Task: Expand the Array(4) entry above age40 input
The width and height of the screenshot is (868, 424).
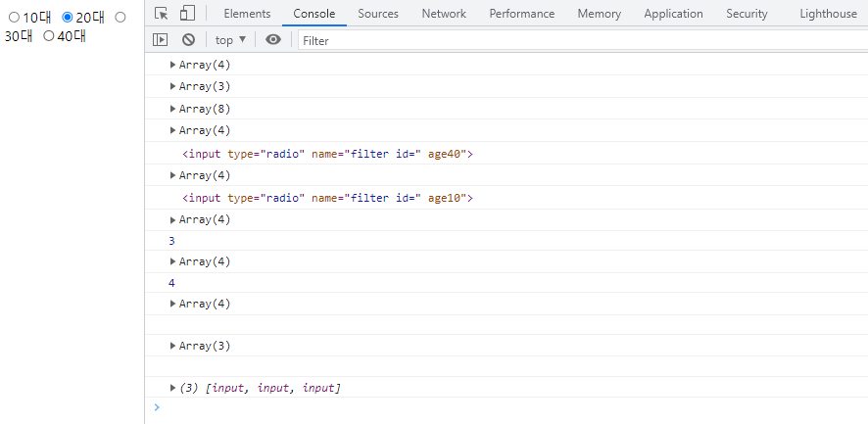Action: (x=172, y=130)
